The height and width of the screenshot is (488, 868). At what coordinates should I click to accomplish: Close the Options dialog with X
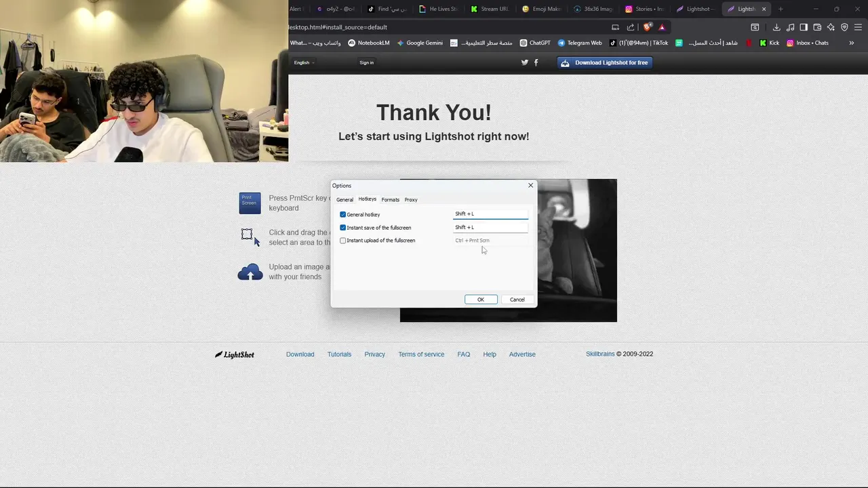[x=530, y=185]
